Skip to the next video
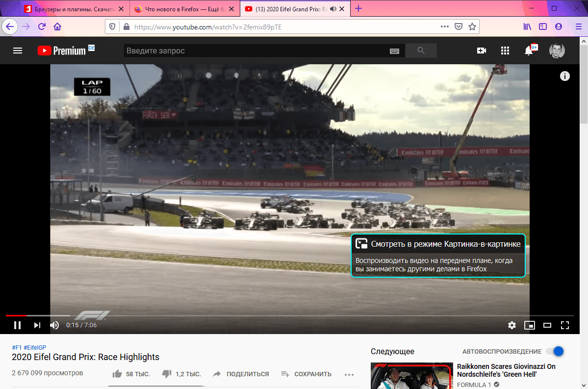The height and width of the screenshot is (389, 588). click(x=37, y=325)
